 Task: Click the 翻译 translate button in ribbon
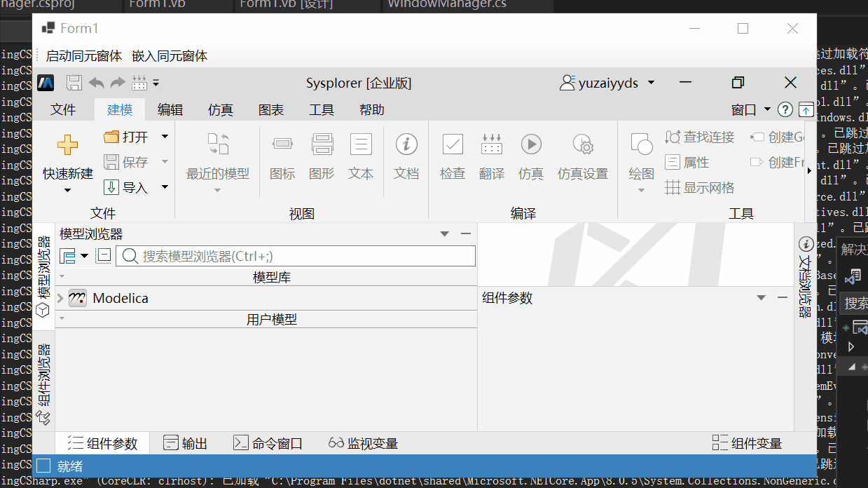[x=492, y=157]
